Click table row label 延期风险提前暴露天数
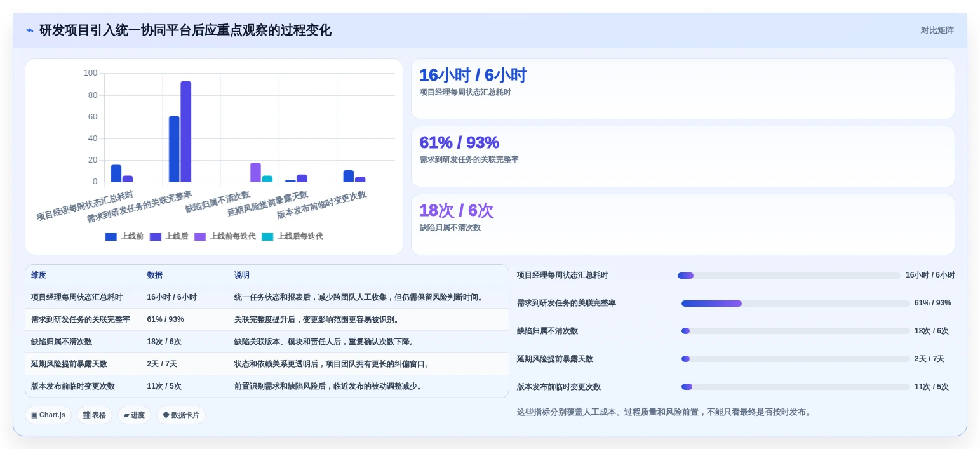This screenshot has width=980, height=449. click(x=69, y=364)
